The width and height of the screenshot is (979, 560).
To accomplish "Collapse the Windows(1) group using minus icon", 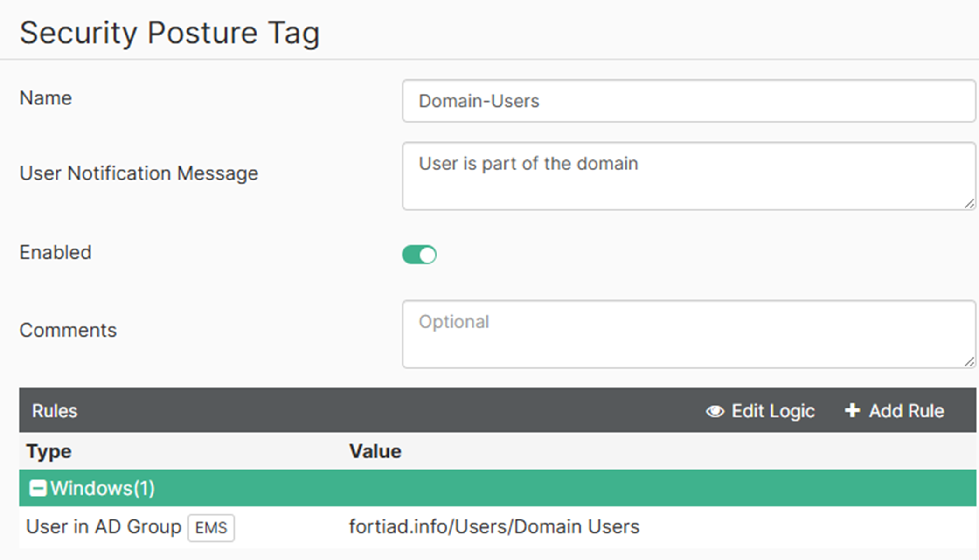I will [38, 488].
